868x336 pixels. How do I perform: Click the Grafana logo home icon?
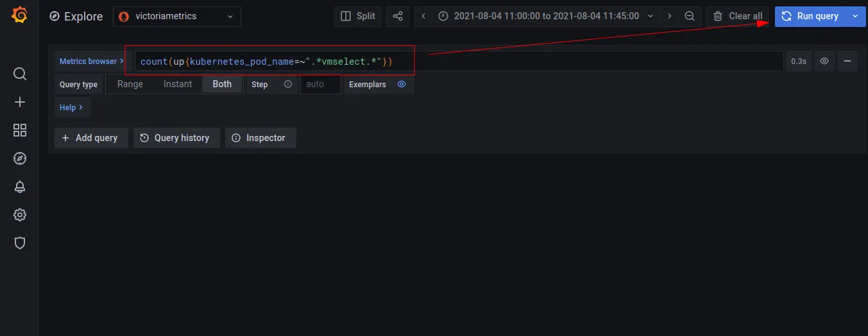[x=19, y=15]
